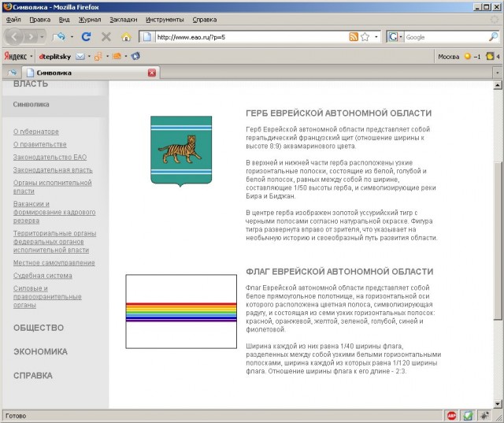Reload the page with the blue Refresh icon

coord(86,37)
